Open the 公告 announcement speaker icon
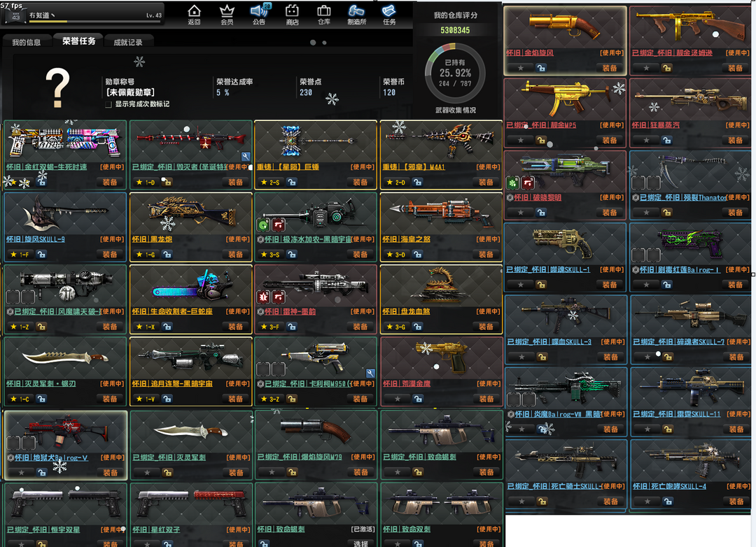The width and height of the screenshot is (756, 547). 259,12
